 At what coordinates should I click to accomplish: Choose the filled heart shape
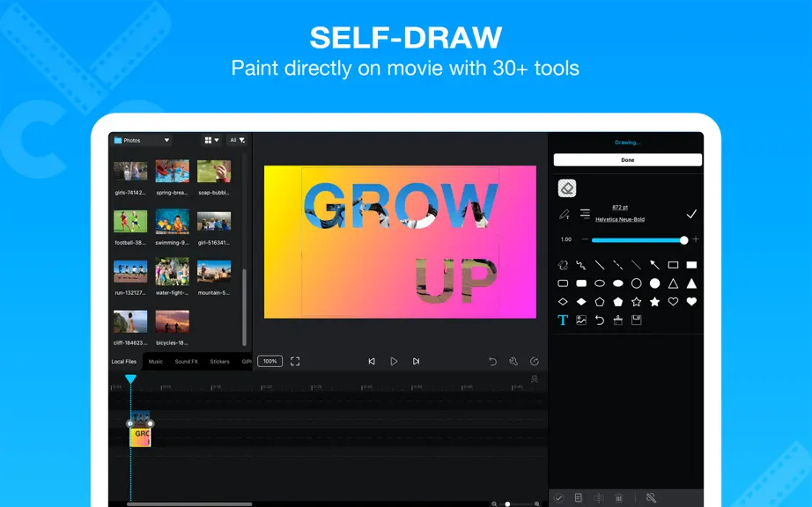coord(691,302)
